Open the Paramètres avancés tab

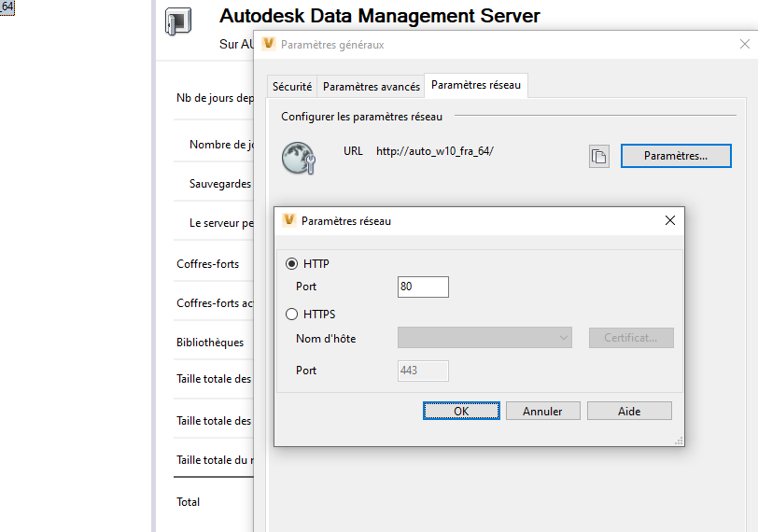point(371,86)
